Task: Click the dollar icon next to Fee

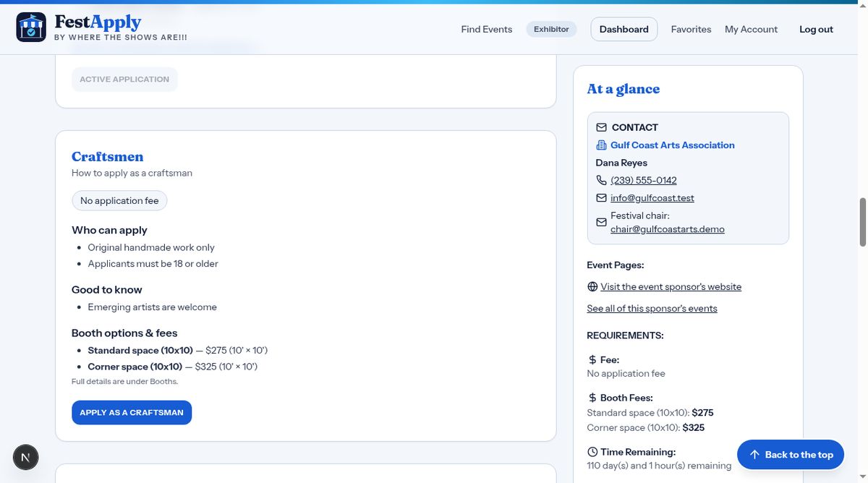Action: (592, 360)
